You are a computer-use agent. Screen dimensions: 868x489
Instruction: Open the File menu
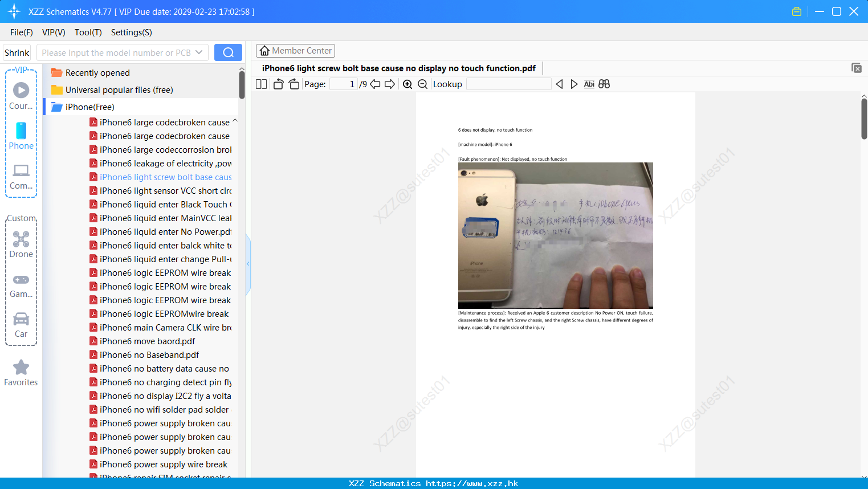[22, 32]
